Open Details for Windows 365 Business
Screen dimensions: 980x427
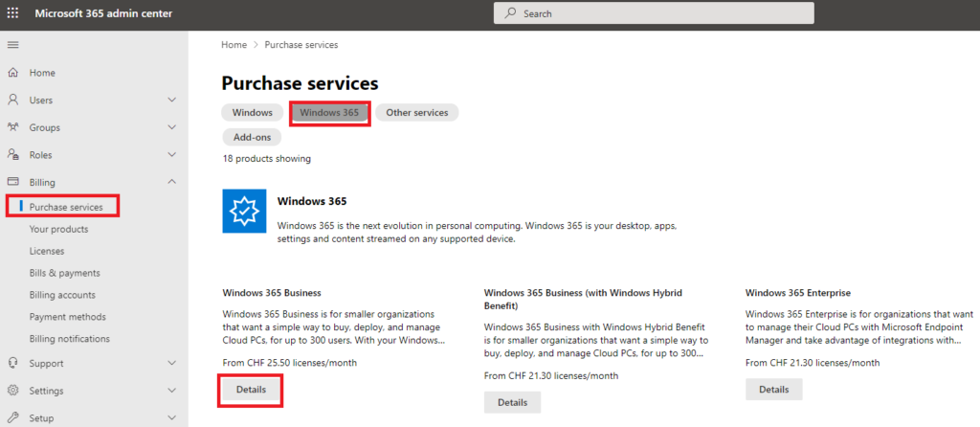pos(251,390)
